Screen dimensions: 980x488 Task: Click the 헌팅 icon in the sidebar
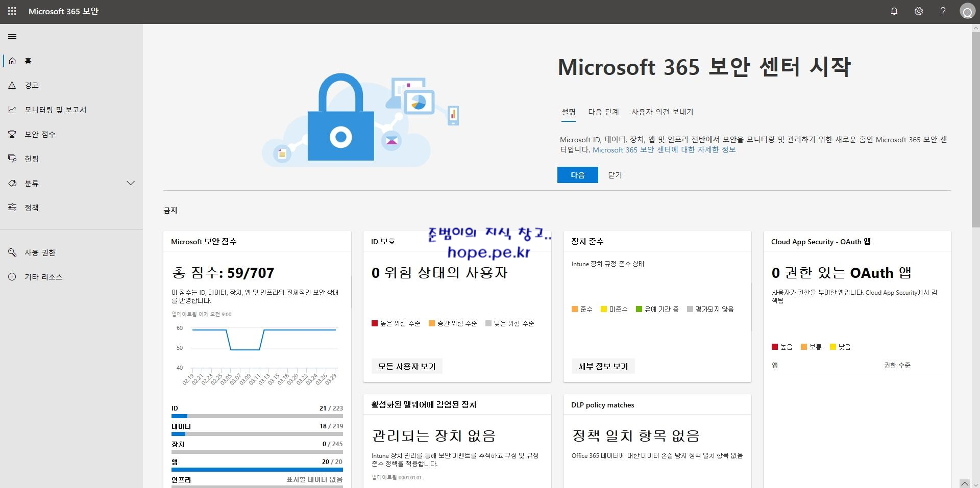pos(12,159)
